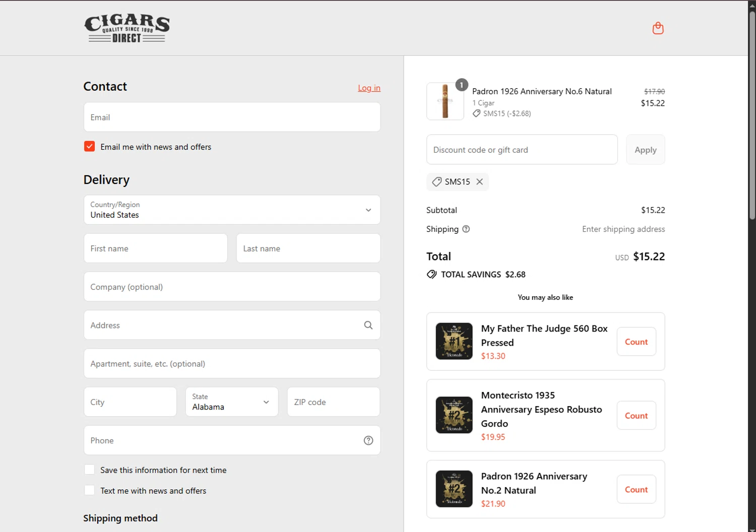Open the Country/Region dropdown
Image resolution: width=756 pixels, height=532 pixels.
pyautogui.click(x=232, y=210)
